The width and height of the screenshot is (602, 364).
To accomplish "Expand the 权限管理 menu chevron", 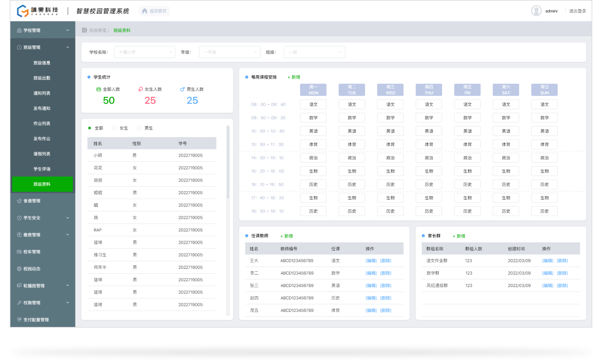I will pos(68,303).
